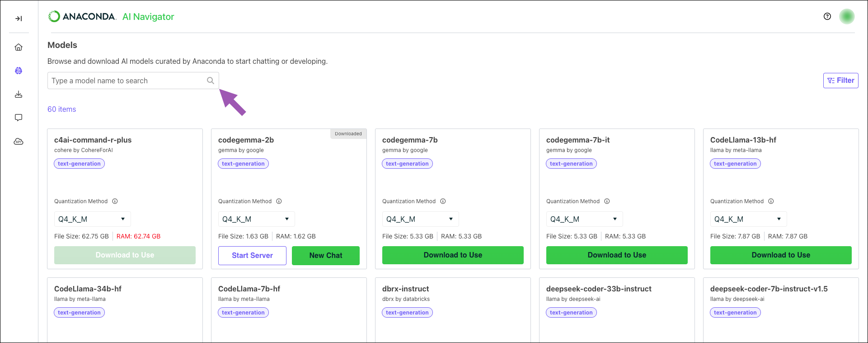Click the text-generation tag on codegemma-7b
This screenshot has height=343, width=868.
pos(408,164)
